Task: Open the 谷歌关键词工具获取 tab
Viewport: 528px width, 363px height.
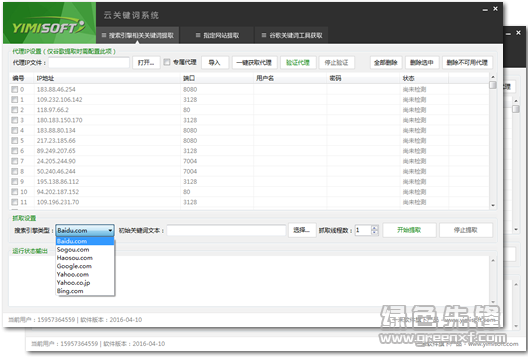Action: [292, 35]
